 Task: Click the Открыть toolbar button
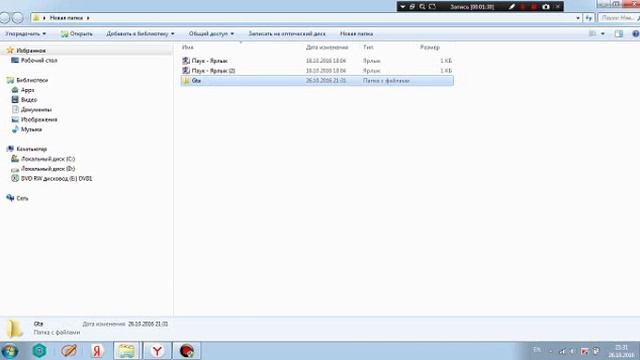point(77,34)
